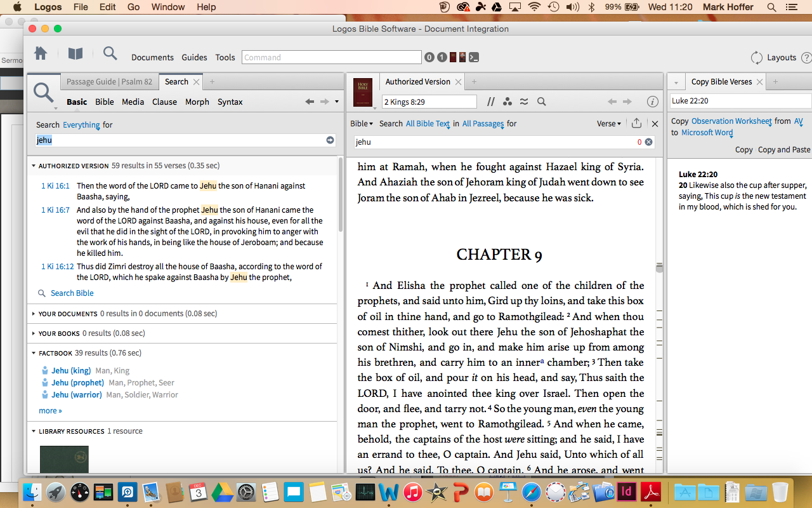
Task: Click the Copy and Paste button
Action: tap(784, 150)
